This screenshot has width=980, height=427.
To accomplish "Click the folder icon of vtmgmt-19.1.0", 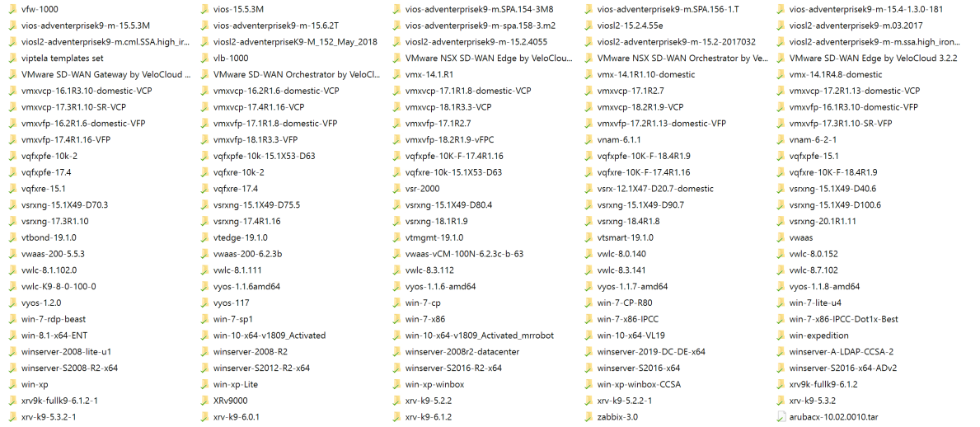I will pyautogui.click(x=397, y=237).
